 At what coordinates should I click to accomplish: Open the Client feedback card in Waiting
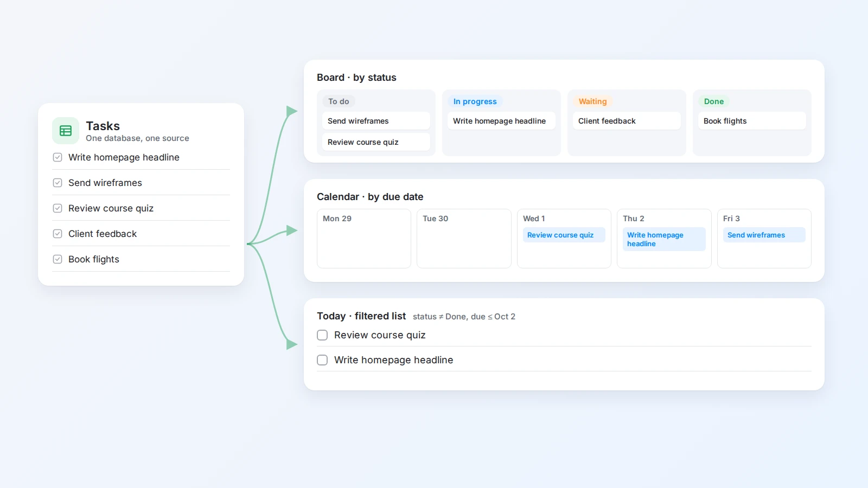627,121
